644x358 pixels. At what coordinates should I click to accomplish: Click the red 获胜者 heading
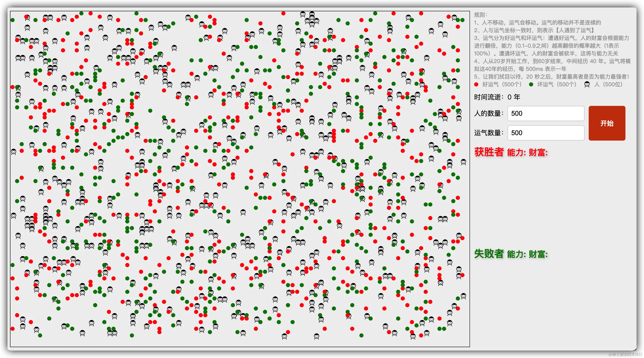click(489, 152)
